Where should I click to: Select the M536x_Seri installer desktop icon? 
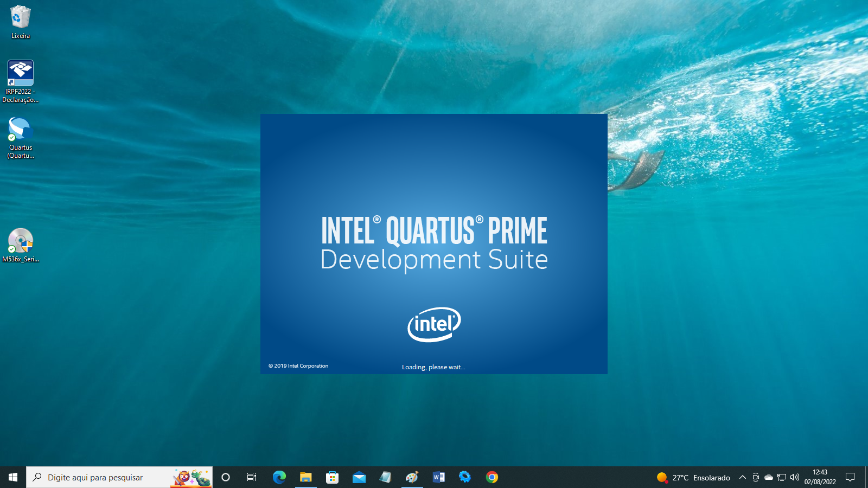coord(21,245)
